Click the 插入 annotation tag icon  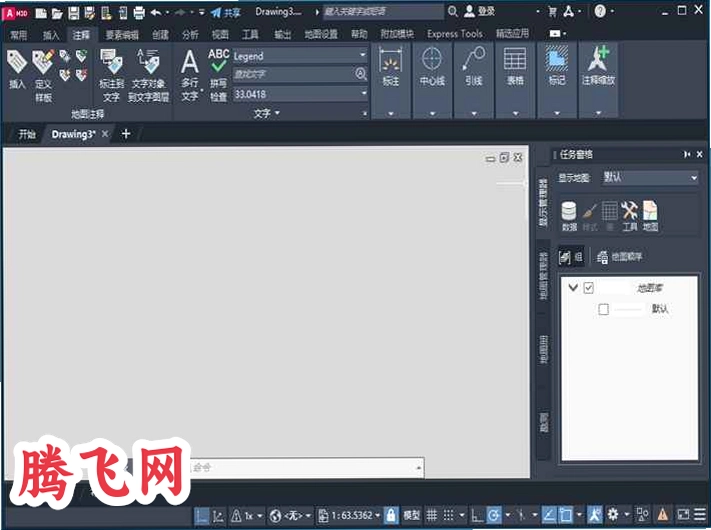coord(17,69)
